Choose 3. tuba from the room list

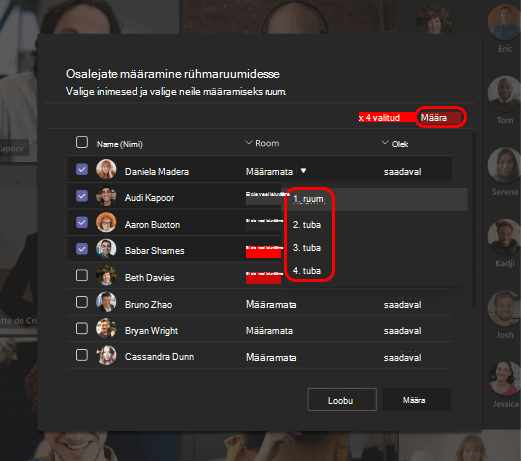pos(307,248)
